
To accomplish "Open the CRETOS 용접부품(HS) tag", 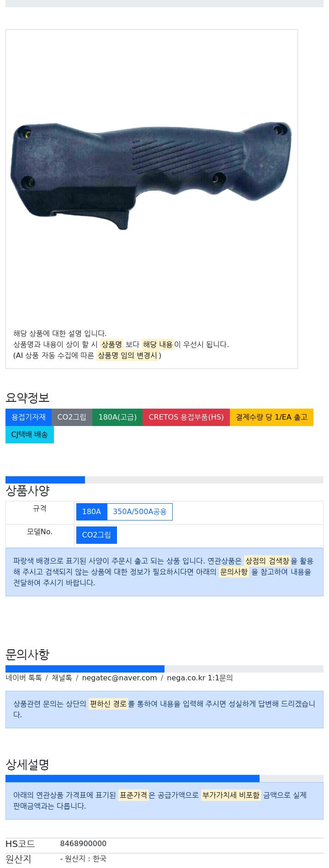I will [186, 417].
